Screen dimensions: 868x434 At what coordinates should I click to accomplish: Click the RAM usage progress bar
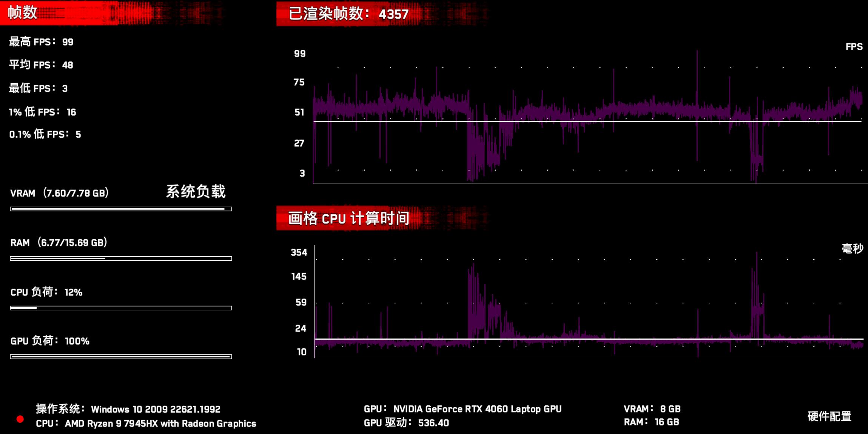[121, 258]
